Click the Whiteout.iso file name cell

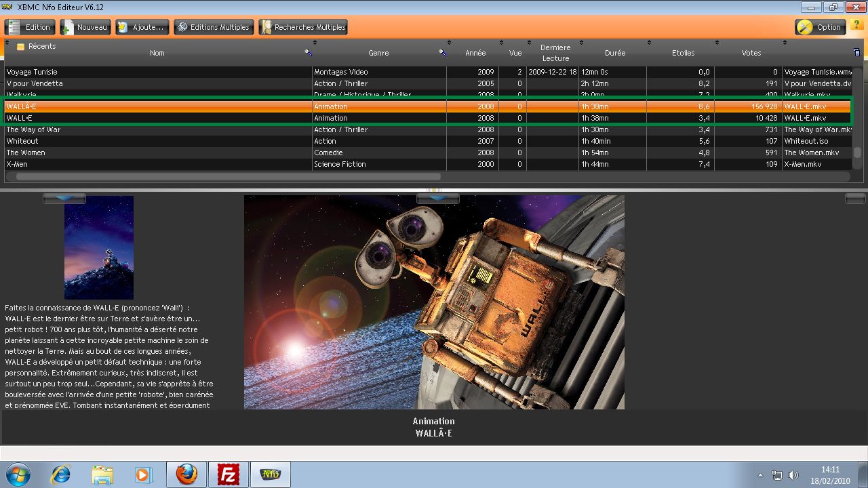(x=817, y=141)
